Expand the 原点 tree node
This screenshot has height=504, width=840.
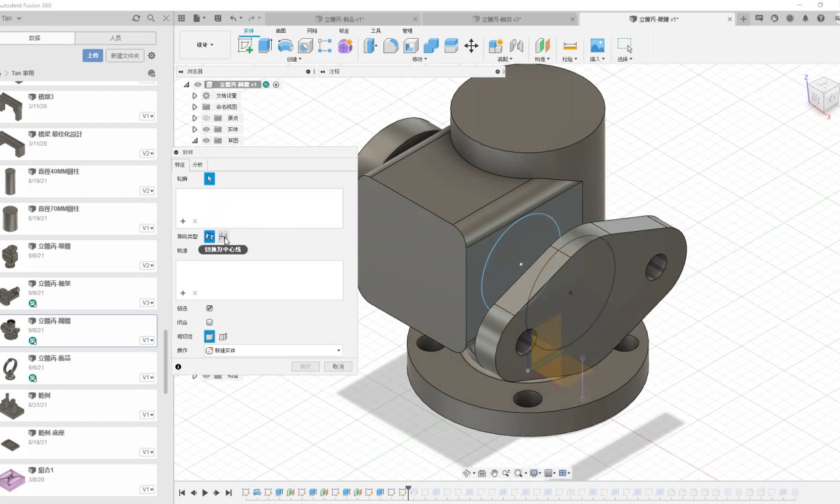195,118
